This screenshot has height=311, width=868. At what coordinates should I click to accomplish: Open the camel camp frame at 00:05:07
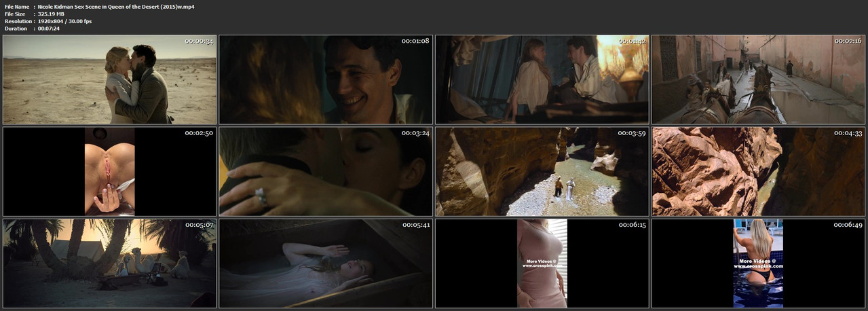tap(109, 263)
